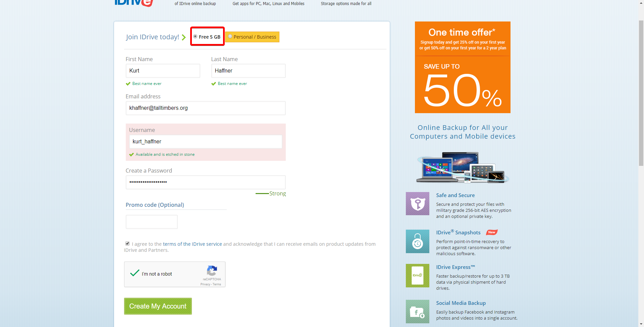Open the Safe and Secure heading link
Viewport: 644px width, 327px height.
pos(455,195)
